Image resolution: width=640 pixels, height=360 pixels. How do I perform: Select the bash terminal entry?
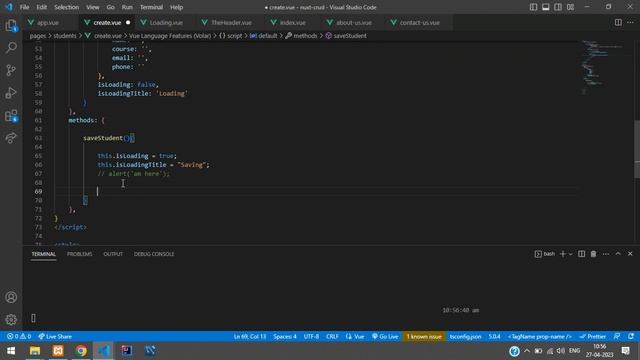[545, 254]
